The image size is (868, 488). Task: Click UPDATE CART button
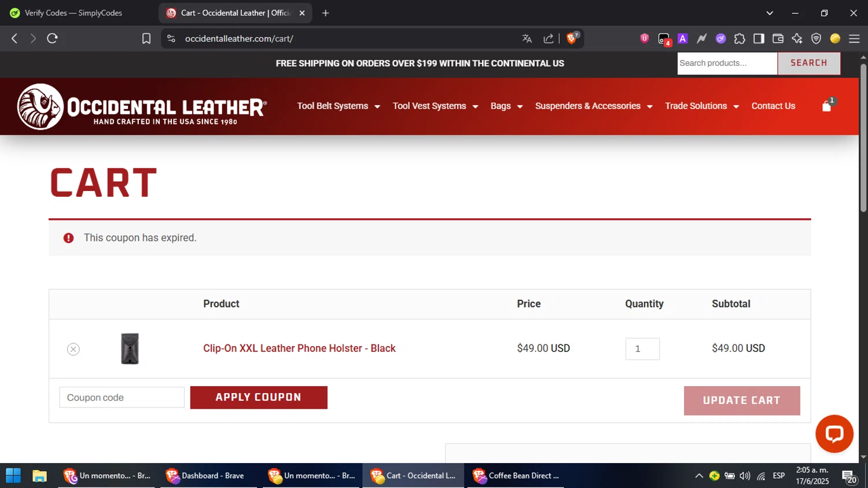(742, 401)
